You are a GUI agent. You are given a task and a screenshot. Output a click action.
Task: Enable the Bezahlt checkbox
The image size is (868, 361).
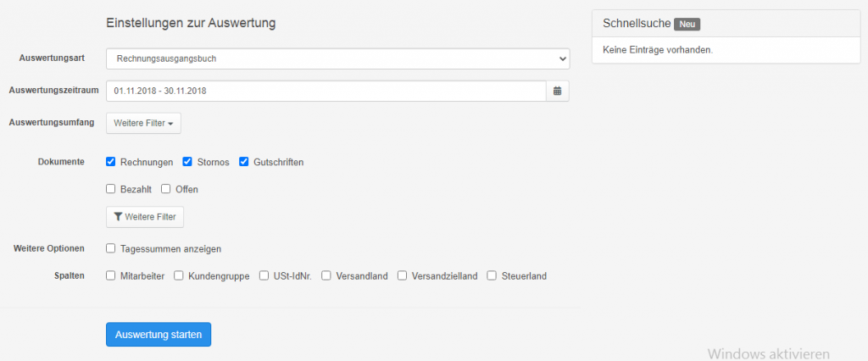click(x=111, y=189)
